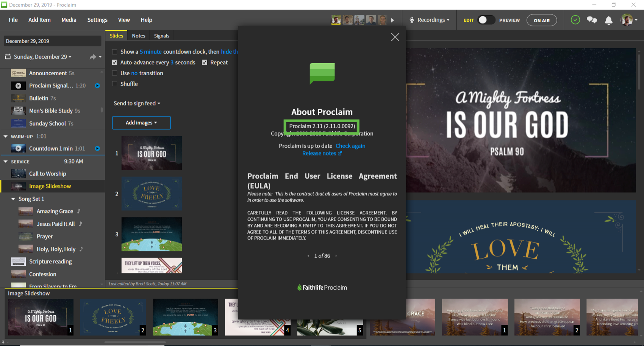Image resolution: width=644 pixels, height=346 pixels.
Task: Switch to the Signals tab
Action: tap(162, 36)
